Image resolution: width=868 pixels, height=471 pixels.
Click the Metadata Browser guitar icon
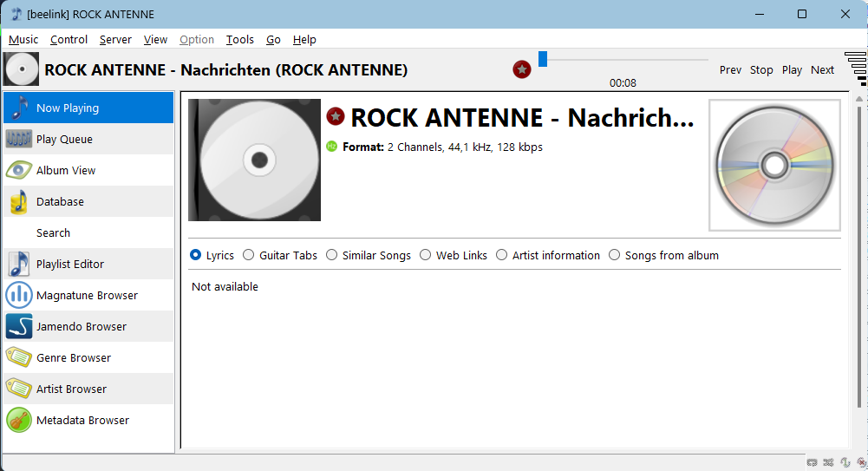coord(18,420)
